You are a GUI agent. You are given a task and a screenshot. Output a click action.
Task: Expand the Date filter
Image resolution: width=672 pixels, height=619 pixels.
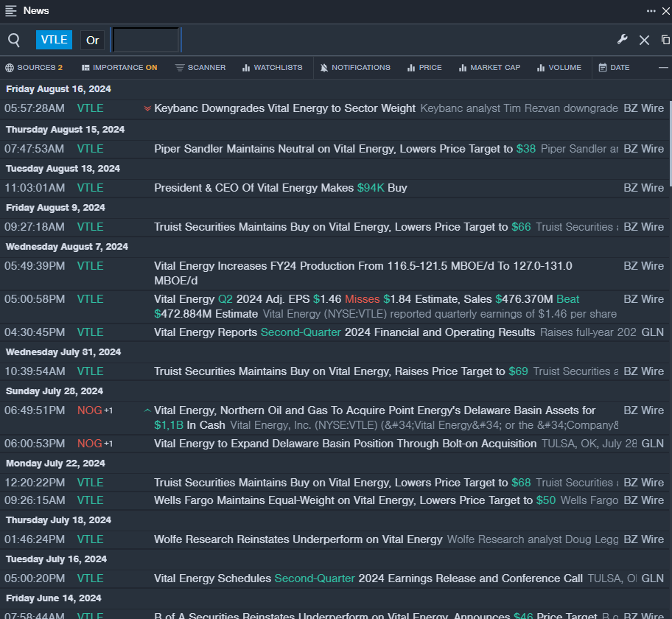[614, 68]
